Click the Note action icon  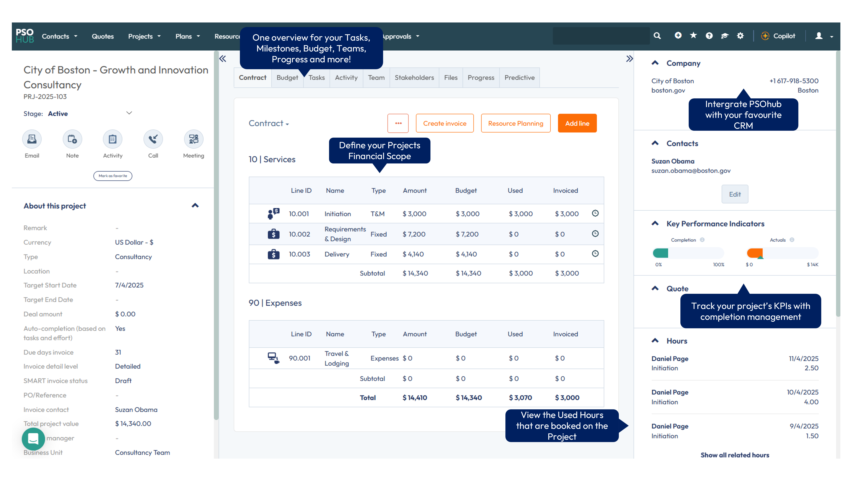(x=72, y=139)
